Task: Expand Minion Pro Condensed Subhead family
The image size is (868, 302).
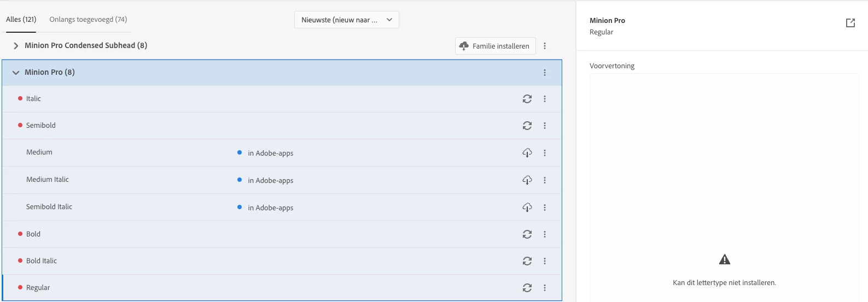Action: (x=16, y=46)
